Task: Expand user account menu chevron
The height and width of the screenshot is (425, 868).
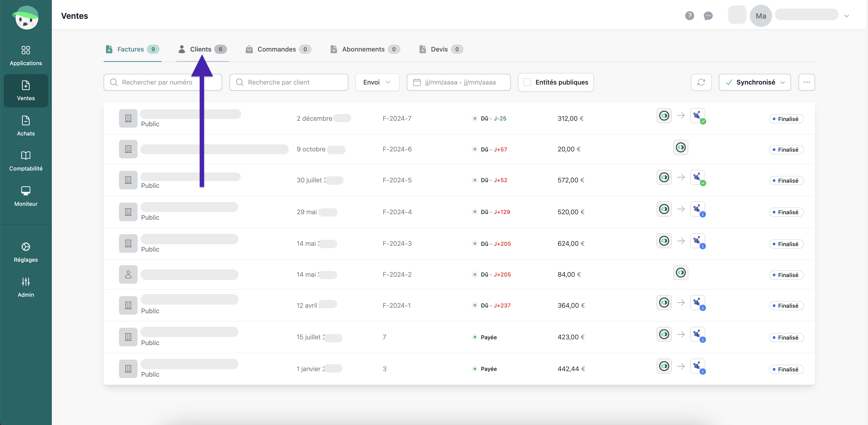Action: [x=846, y=16]
